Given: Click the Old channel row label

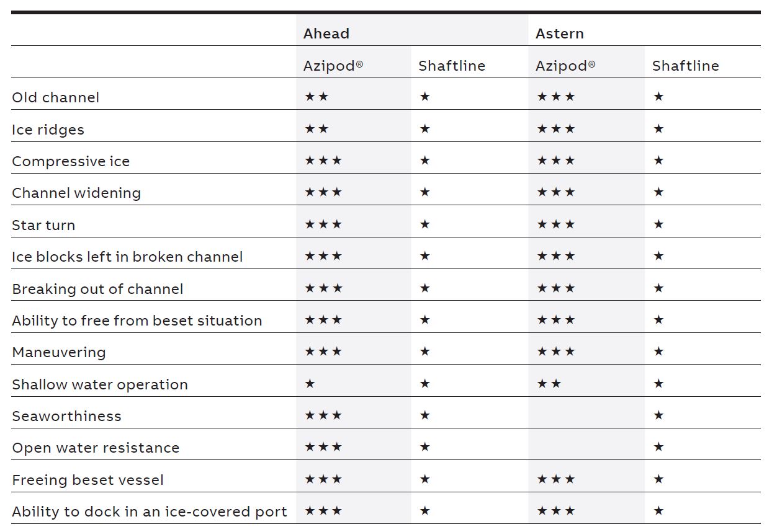Looking at the screenshot, I should tap(55, 97).
